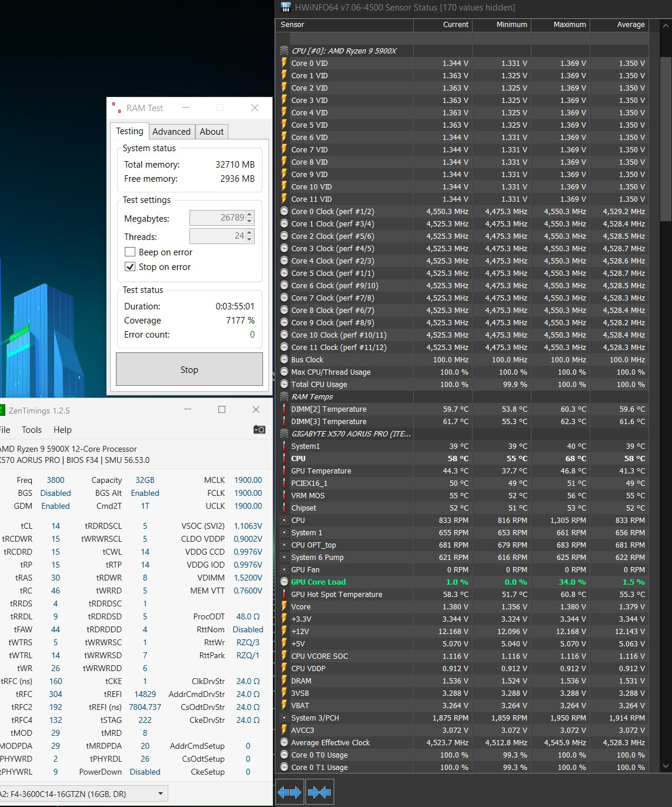Increase Megabytes with the up spinner arrow
The height and width of the screenshot is (807, 672).
(249, 215)
